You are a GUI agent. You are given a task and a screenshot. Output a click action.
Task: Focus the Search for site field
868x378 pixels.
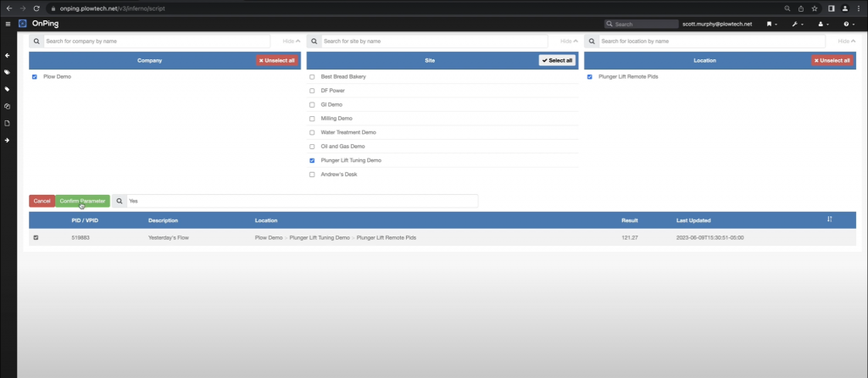435,42
